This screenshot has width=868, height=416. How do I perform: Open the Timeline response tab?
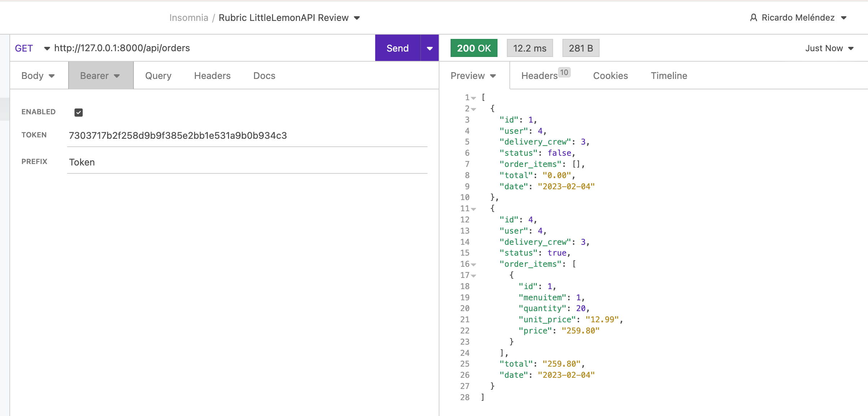click(x=668, y=76)
